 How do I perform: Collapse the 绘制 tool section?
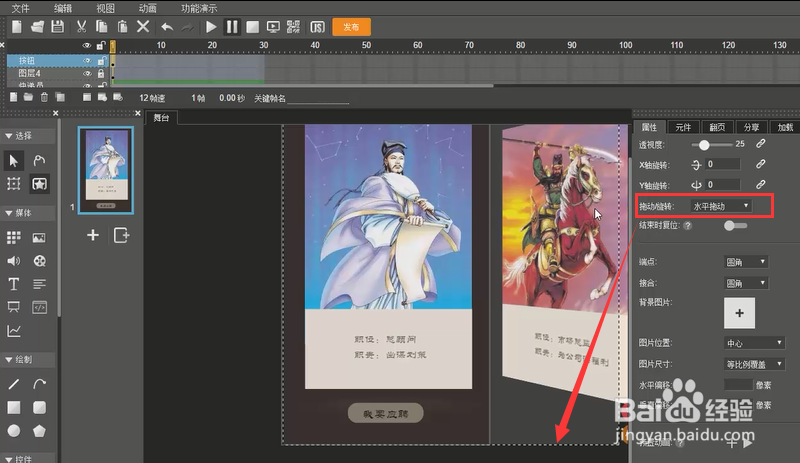pos(9,359)
